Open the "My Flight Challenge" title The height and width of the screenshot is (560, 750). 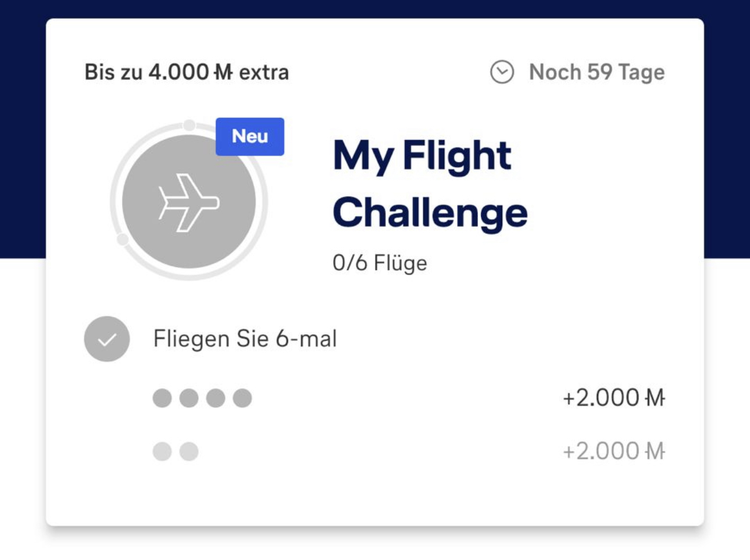coord(430,184)
